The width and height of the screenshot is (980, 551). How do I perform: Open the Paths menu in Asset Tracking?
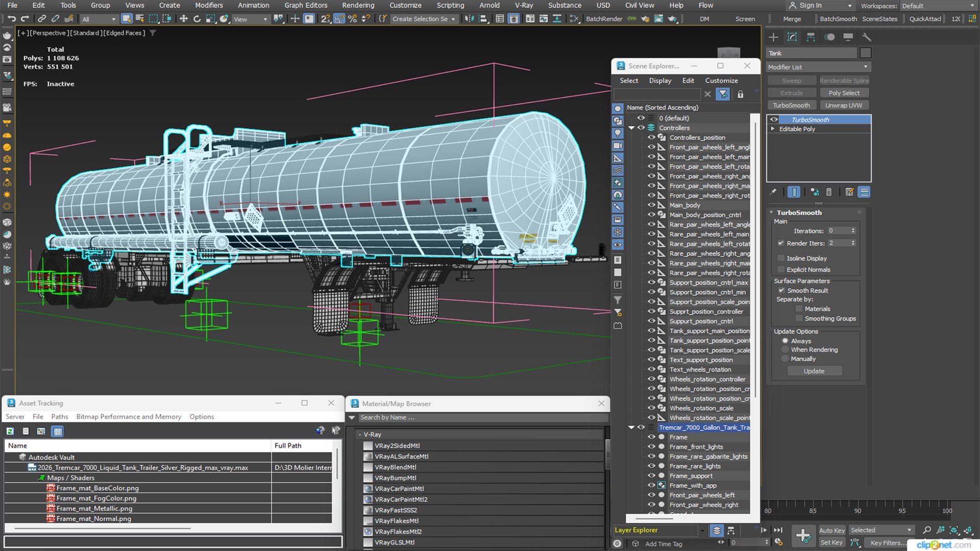[59, 417]
